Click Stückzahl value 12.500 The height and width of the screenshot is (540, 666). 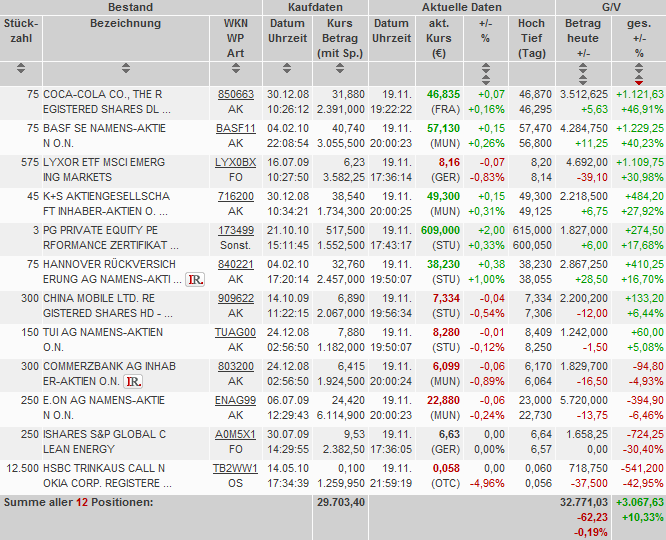(23, 468)
